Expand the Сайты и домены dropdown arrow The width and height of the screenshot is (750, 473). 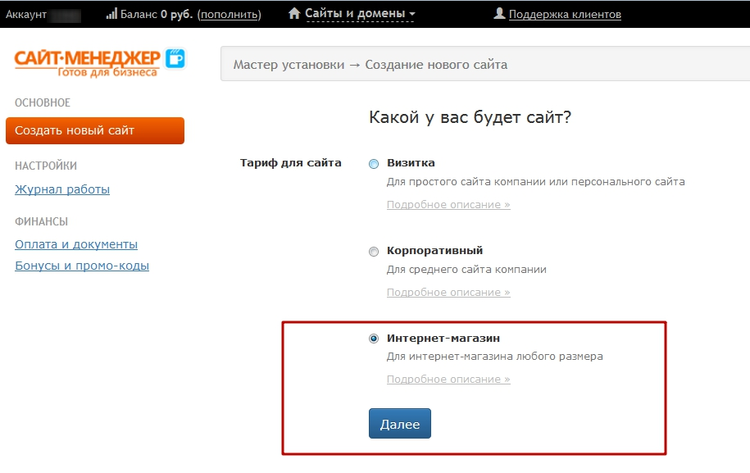click(x=412, y=15)
